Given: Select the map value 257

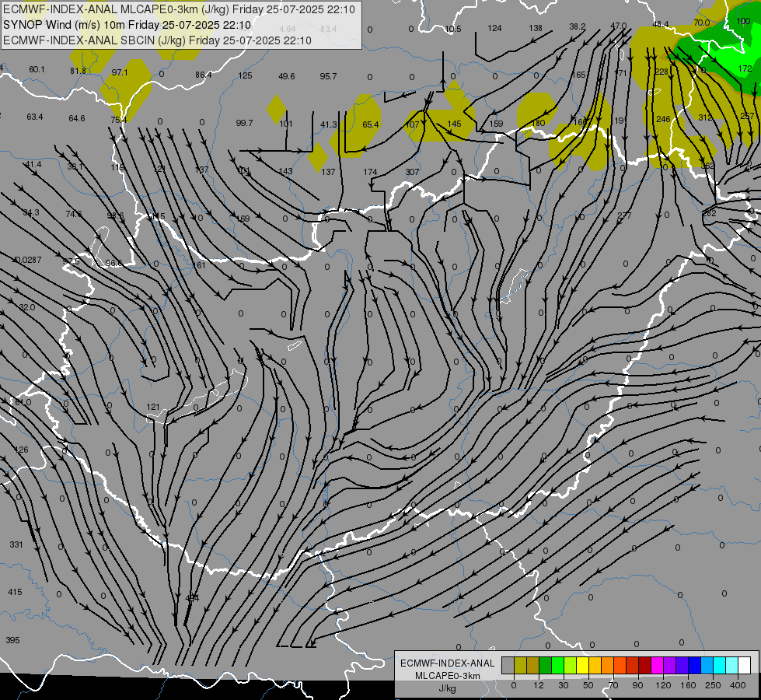Looking at the screenshot, I should (x=748, y=116).
